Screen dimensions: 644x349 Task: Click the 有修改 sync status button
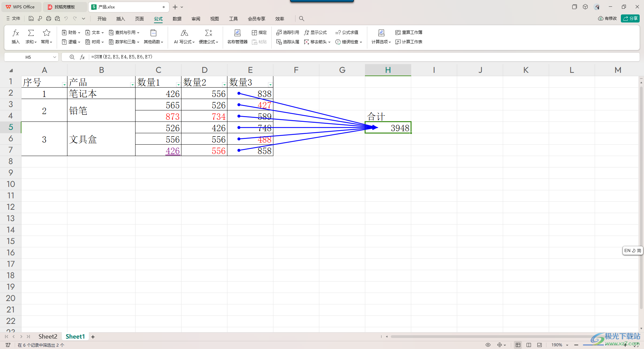607,18
